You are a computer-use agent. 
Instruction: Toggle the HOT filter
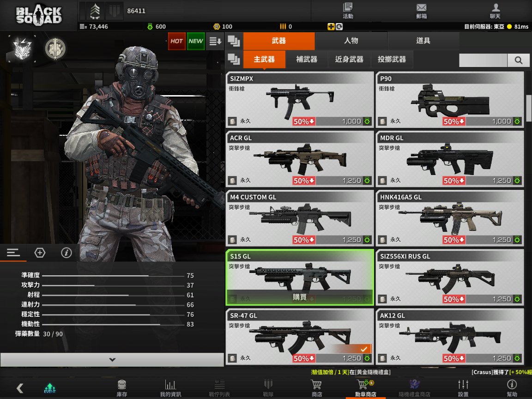177,41
